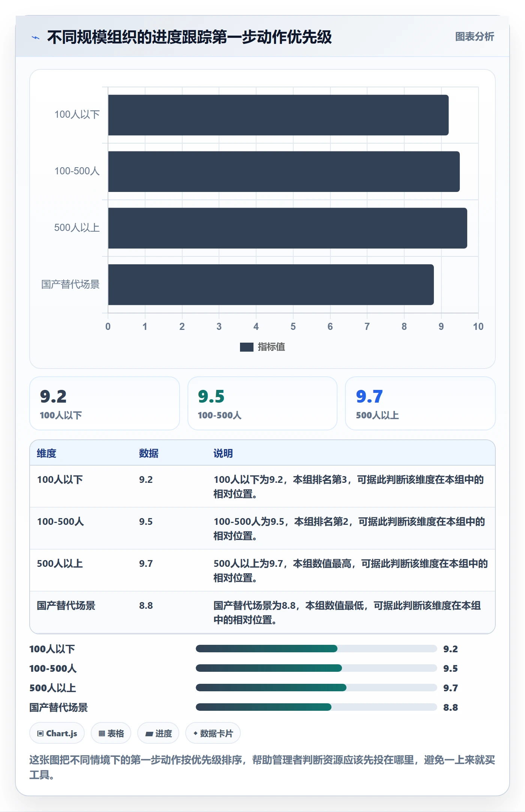525x812 pixels.
Task: Select the 国产替代场景 bar in the chart
Action: (271, 285)
